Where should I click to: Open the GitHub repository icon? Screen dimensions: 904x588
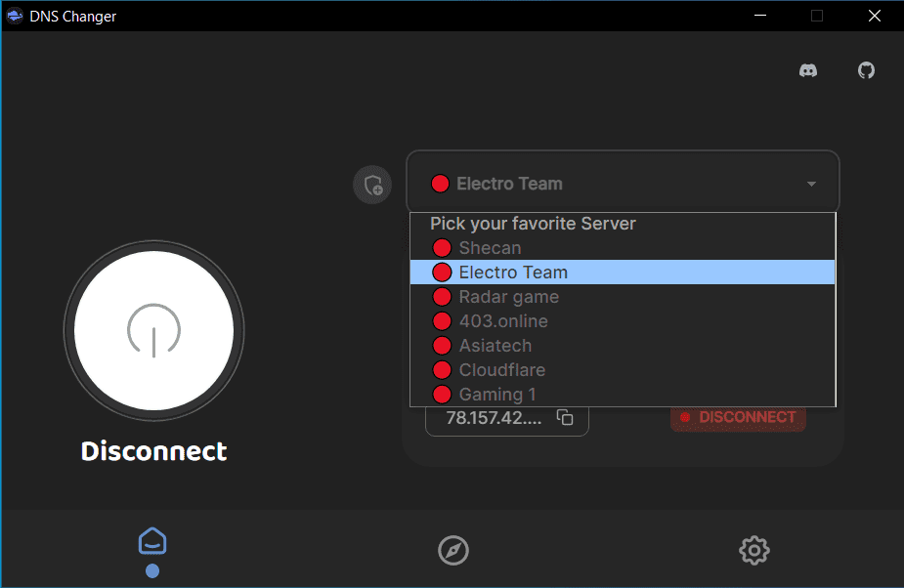point(866,70)
